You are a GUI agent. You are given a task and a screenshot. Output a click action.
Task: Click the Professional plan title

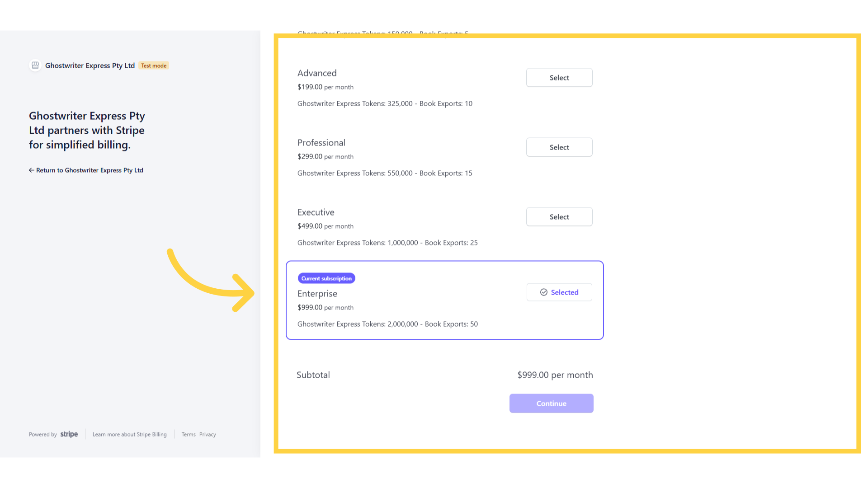[x=321, y=143]
